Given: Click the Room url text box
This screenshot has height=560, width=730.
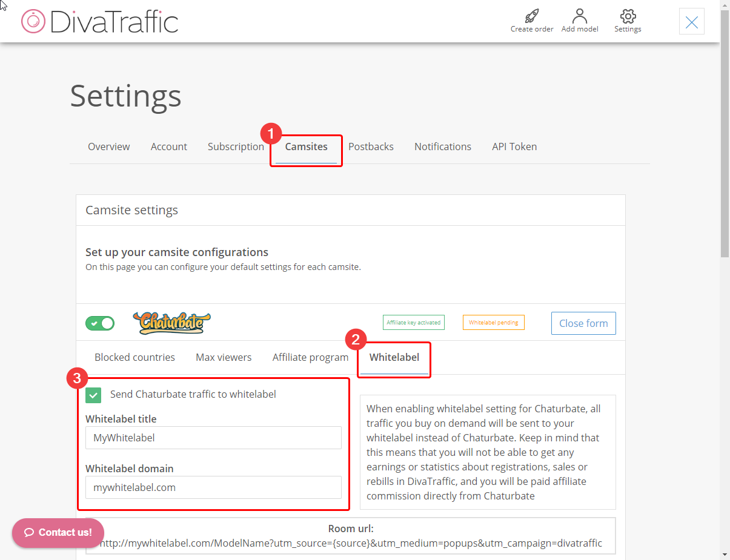Looking at the screenshot, I should [x=351, y=536].
